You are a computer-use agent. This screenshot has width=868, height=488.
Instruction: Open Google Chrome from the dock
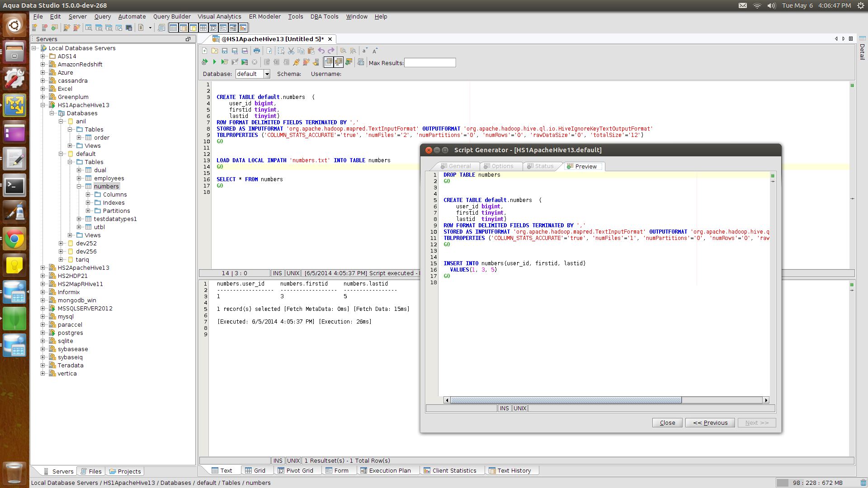(14, 239)
